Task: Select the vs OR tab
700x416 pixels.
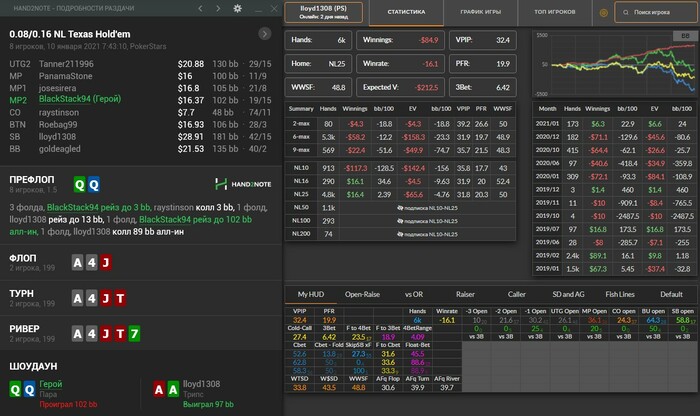Action: tap(414, 294)
